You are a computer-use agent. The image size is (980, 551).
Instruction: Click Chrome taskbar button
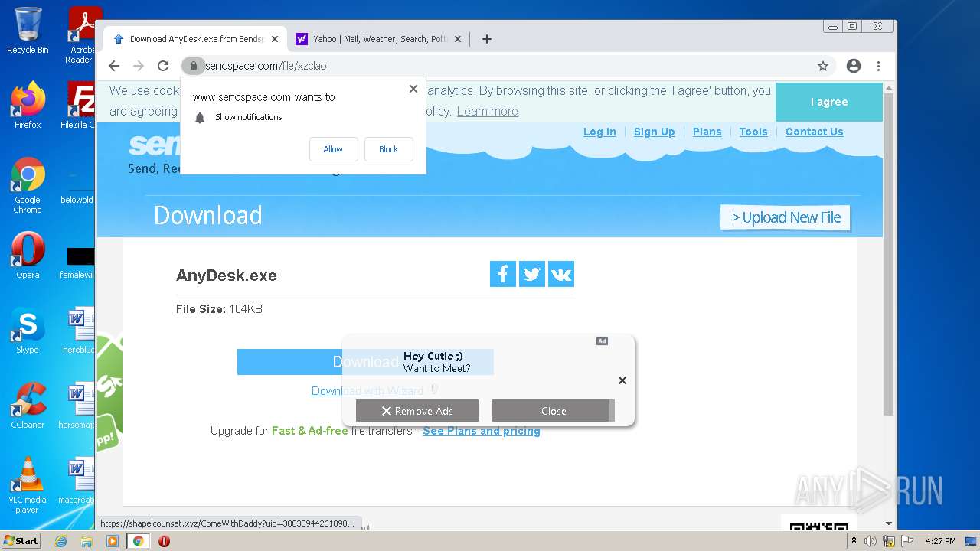pos(138,541)
